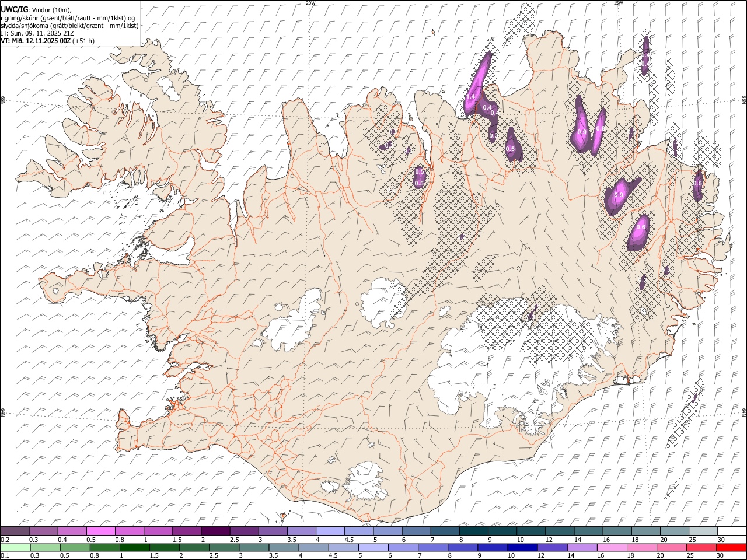
Task: Select the top-row legend swatch labeled 12
Action: [x=560, y=531]
